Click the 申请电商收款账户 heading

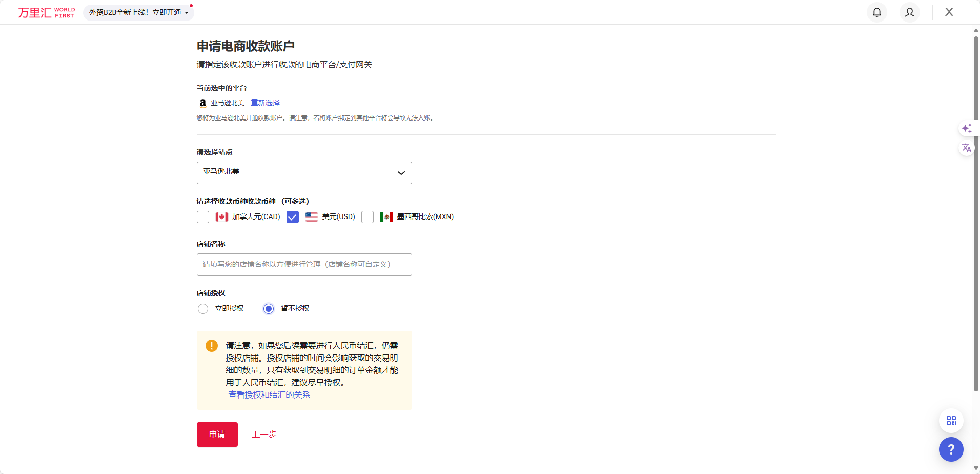click(x=246, y=46)
